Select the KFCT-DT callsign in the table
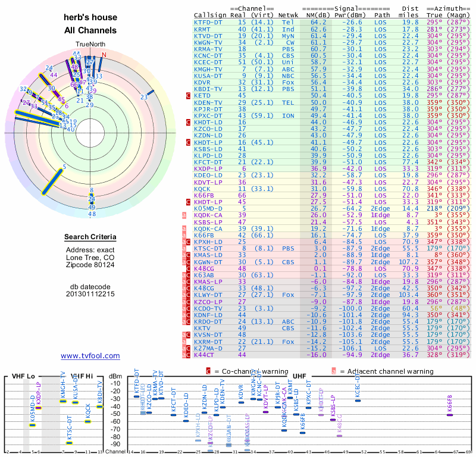476x457 pixels. click(208, 162)
